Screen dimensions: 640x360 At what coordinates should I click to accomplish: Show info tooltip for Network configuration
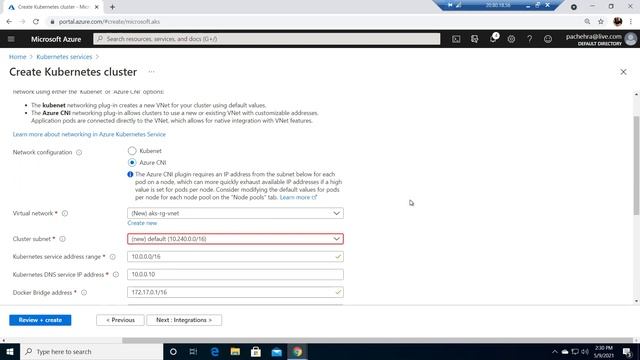[79, 152]
